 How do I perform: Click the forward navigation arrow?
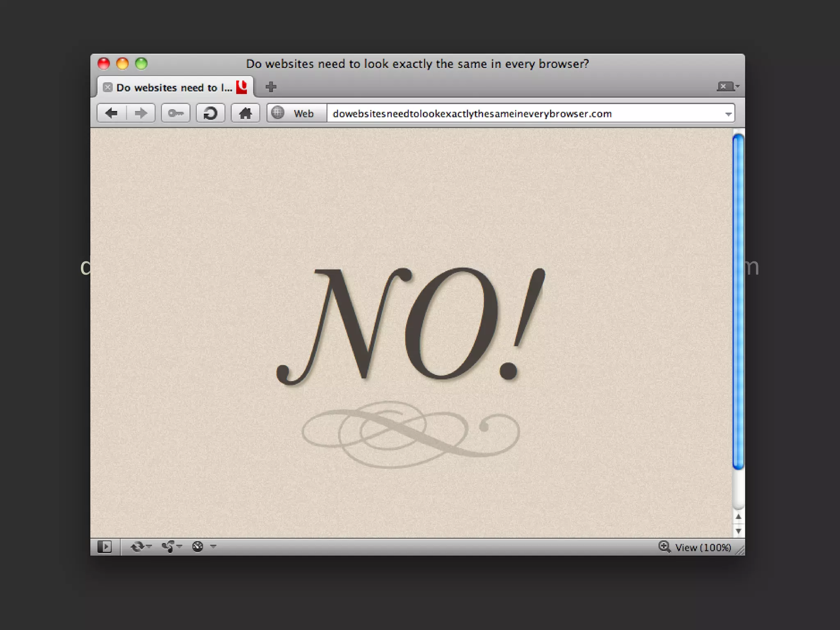[141, 113]
